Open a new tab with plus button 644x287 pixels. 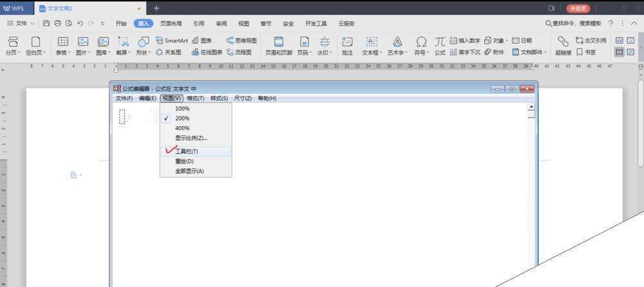[156, 8]
